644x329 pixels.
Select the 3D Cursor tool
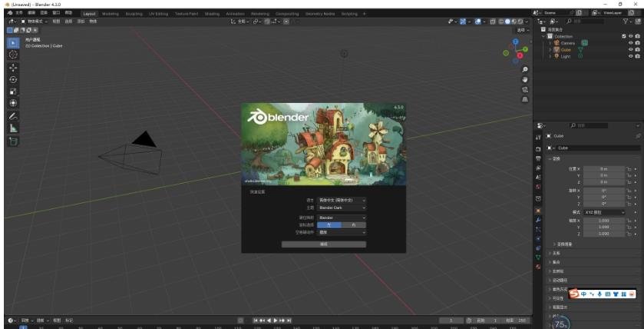[x=13, y=55]
